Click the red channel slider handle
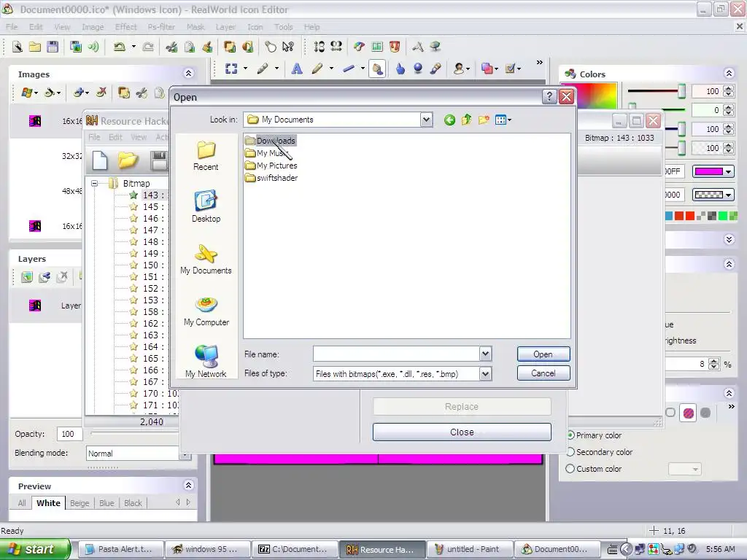Screen dimensions: 747x560 (x=682, y=90)
